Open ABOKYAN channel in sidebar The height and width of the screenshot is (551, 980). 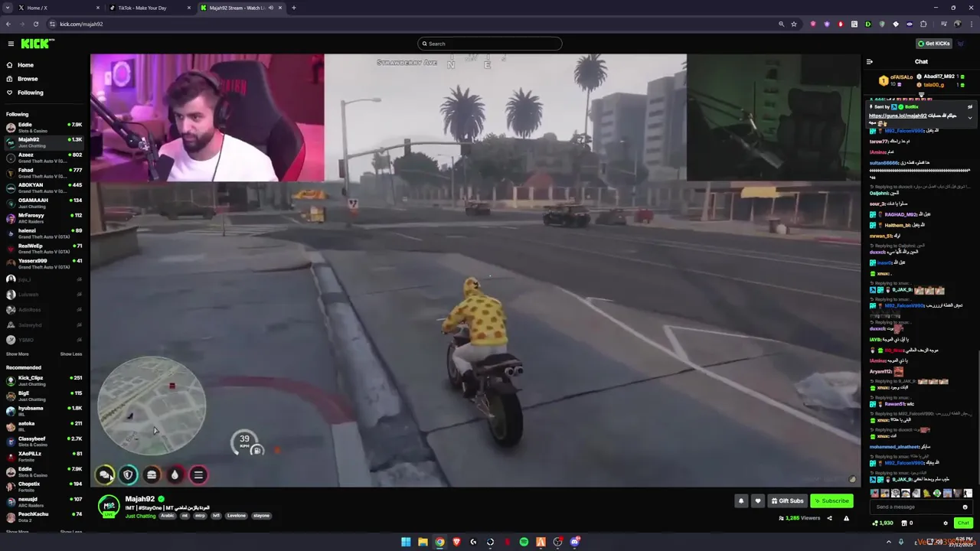coord(44,187)
